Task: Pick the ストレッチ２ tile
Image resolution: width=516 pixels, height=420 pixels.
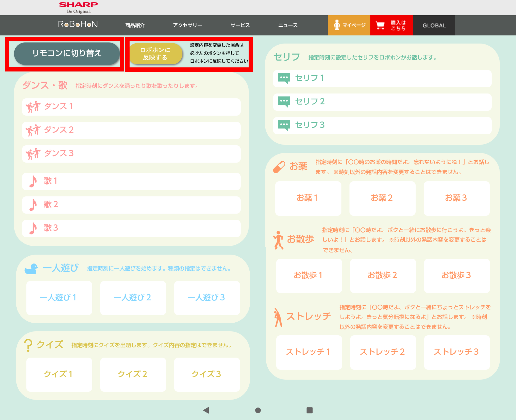Action: (x=383, y=352)
